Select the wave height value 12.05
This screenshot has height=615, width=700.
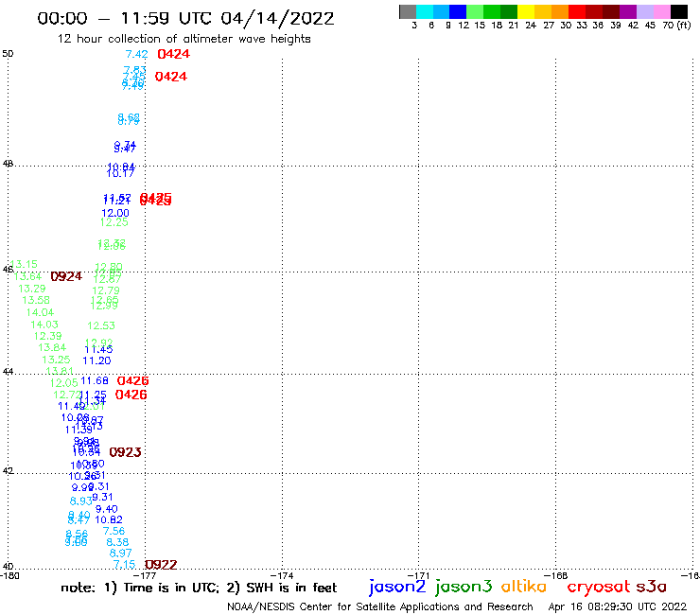[63, 383]
